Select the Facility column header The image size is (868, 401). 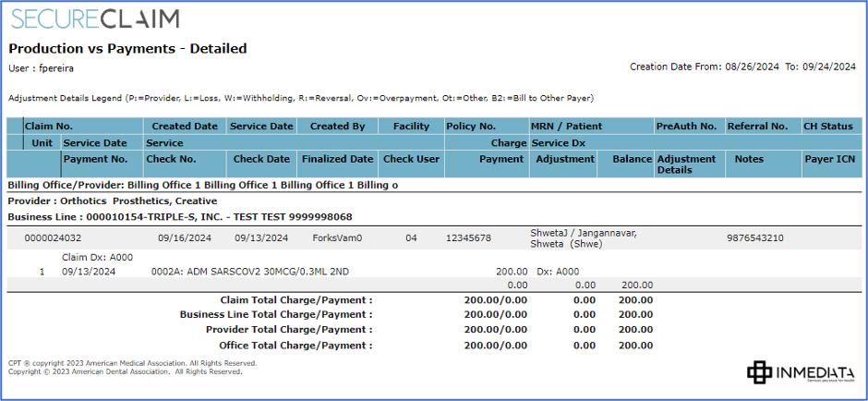click(x=411, y=127)
